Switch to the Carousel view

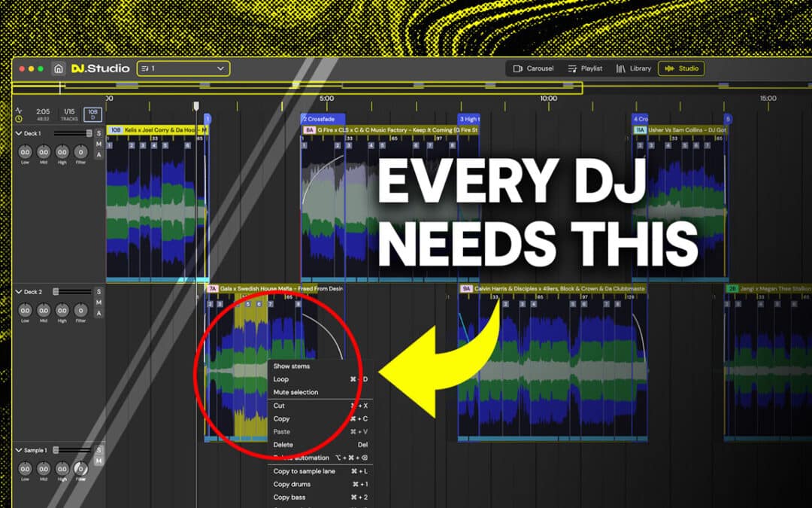click(x=533, y=68)
